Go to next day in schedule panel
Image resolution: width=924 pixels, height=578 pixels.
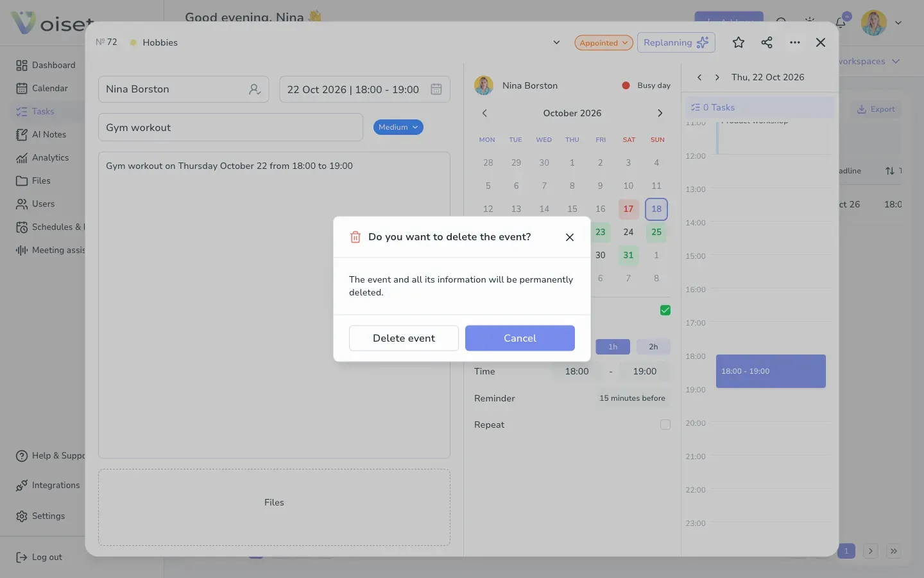(717, 77)
